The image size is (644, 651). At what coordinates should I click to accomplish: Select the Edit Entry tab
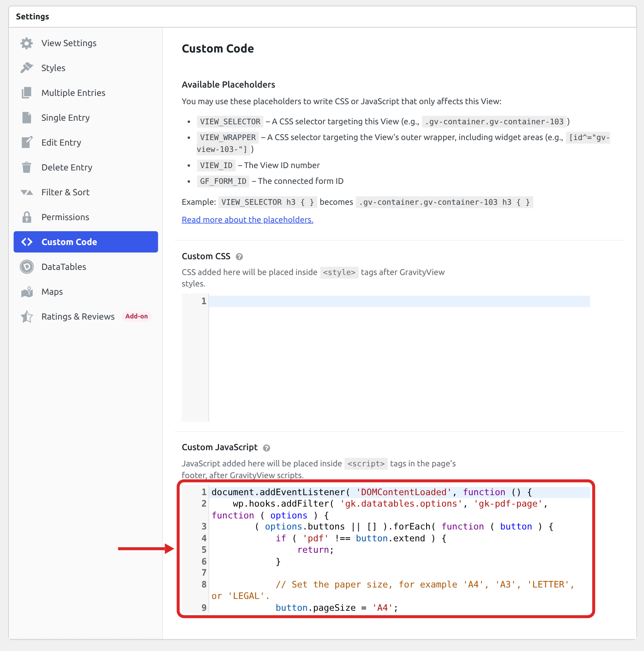(x=86, y=142)
